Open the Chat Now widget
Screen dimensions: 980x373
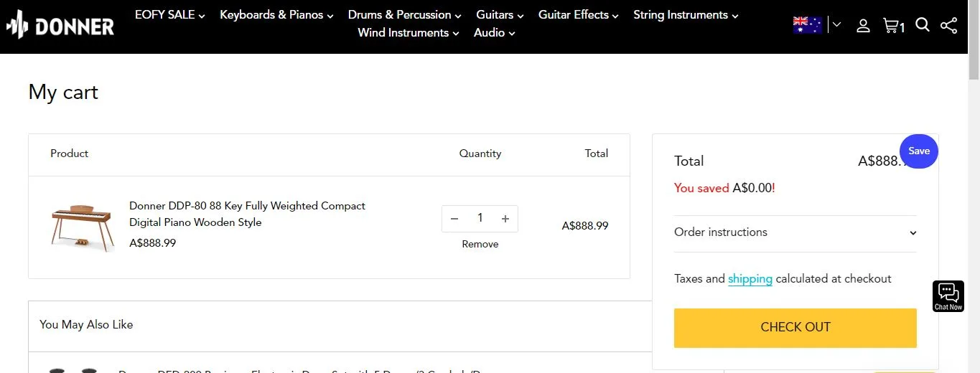(x=948, y=296)
